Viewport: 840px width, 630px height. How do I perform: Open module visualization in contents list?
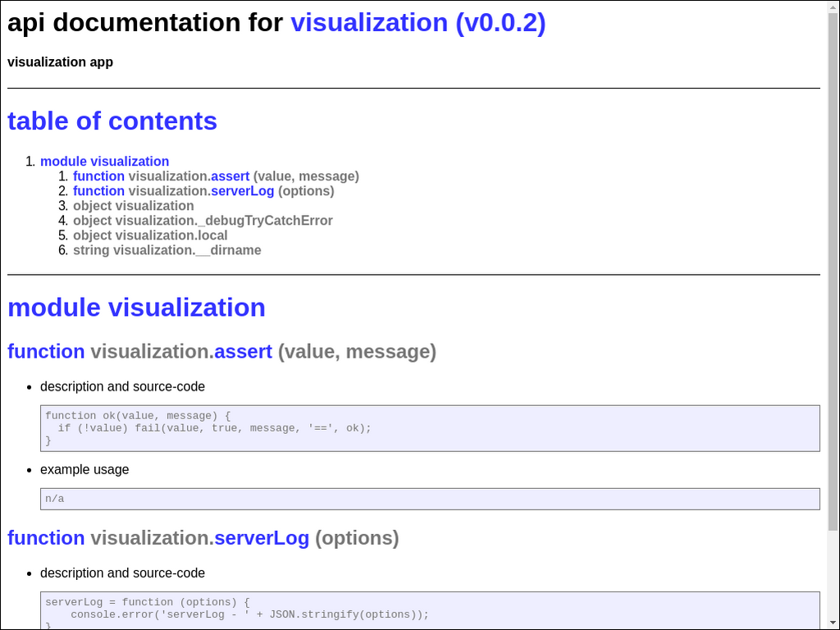(x=104, y=162)
